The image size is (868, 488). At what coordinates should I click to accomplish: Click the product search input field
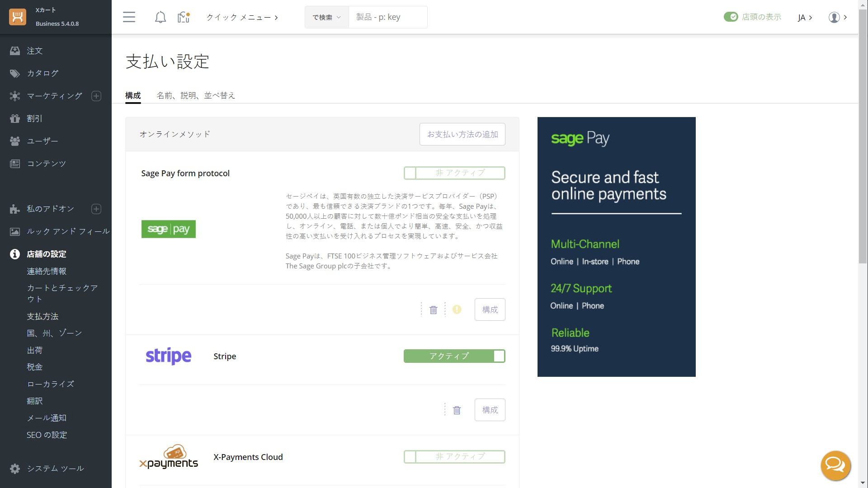(x=387, y=17)
